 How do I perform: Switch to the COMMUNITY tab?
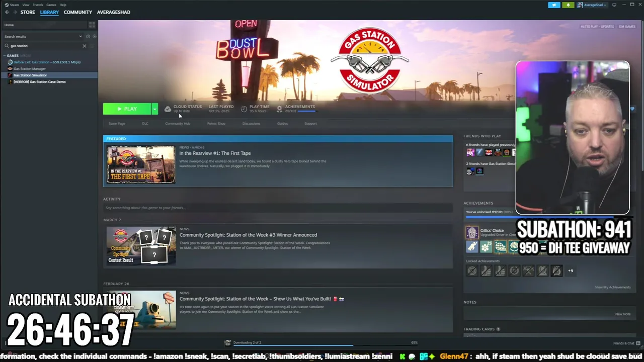pos(78,12)
